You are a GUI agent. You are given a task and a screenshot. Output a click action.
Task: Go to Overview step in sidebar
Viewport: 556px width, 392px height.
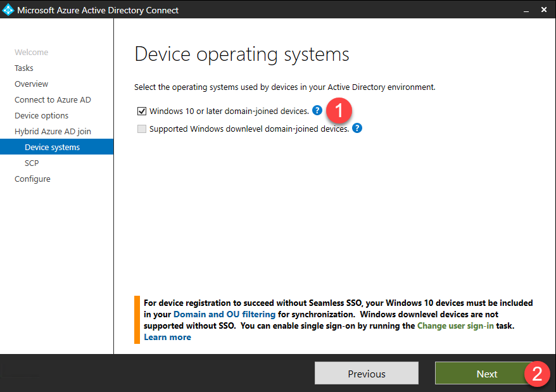32,84
